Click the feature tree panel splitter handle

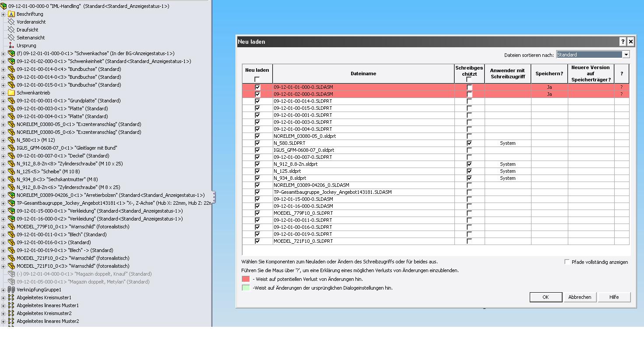tap(213, 196)
